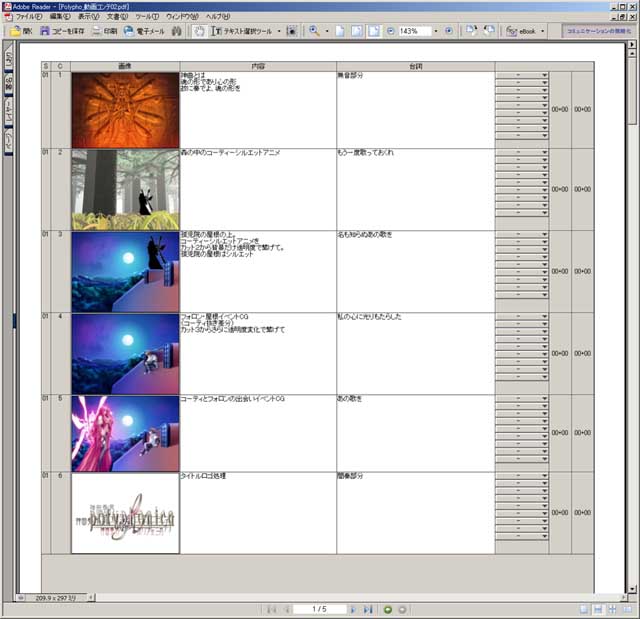Switch to Facing pages layout
Screen dimensions: 640x619
point(627,610)
